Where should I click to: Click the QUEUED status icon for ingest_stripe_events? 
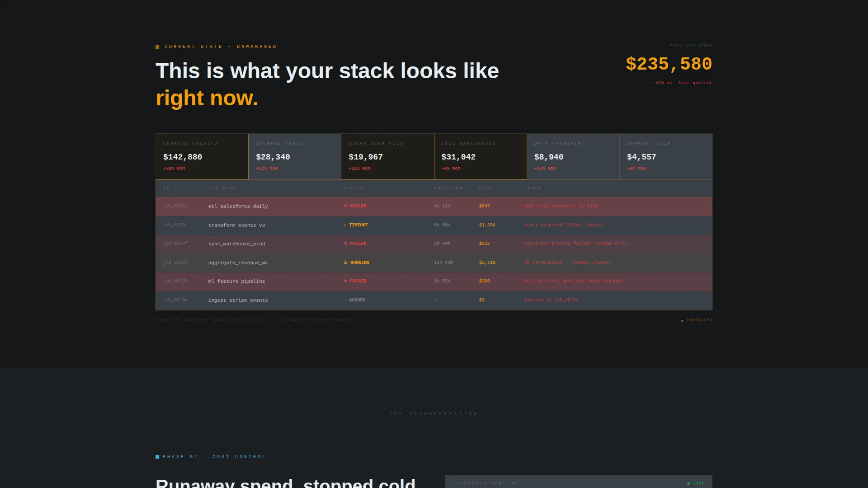coord(345,300)
